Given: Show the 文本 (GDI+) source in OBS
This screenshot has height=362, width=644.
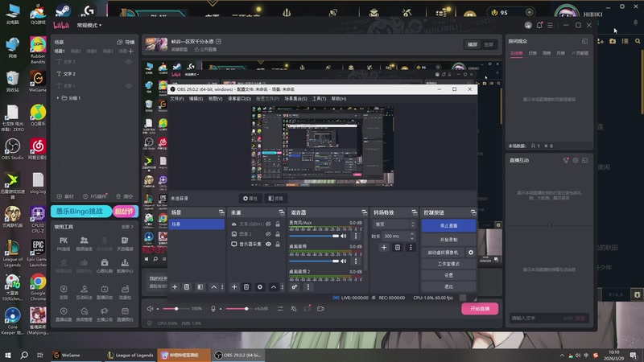Looking at the screenshot, I should [x=268, y=224].
